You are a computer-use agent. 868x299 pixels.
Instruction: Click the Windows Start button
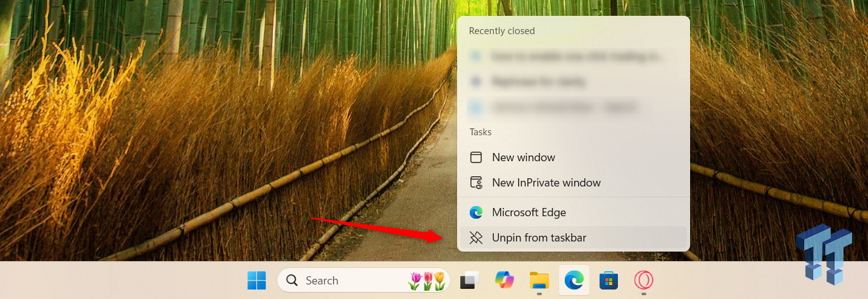(x=256, y=280)
